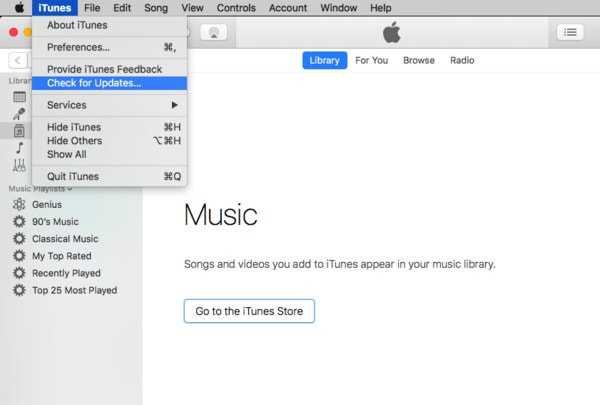
Task: Click the AirPlay button in toolbar
Action: (214, 33)
